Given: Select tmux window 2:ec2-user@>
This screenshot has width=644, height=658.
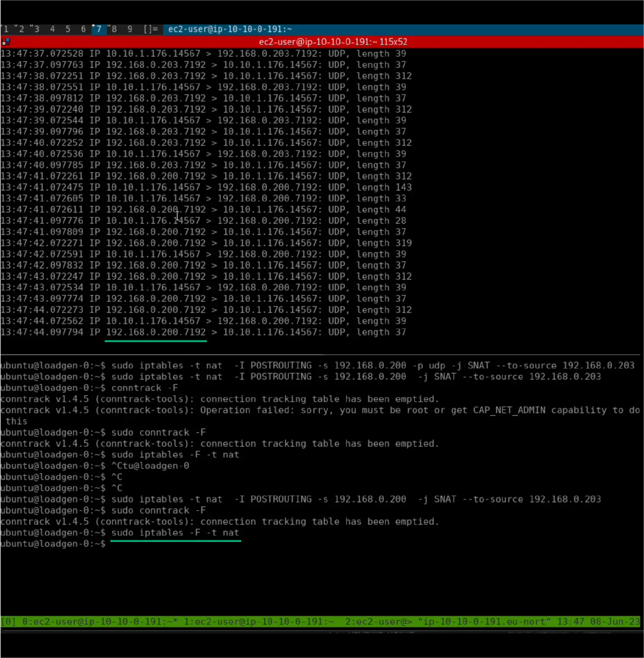Looking at the screenshot, I should 378,622.
